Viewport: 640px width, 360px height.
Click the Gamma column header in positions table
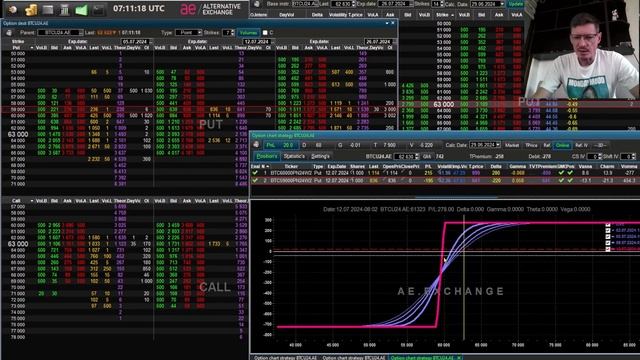tap(517, 167)
